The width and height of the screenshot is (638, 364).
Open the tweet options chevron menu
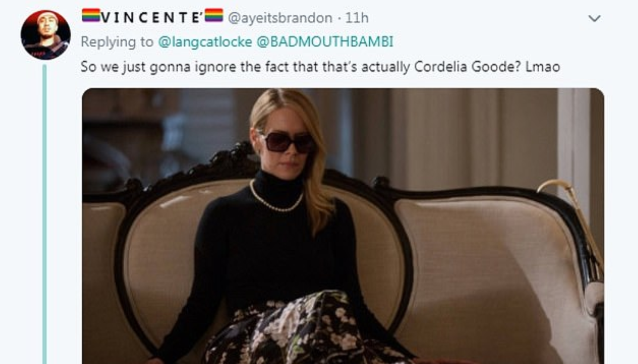(x=594, y=19)
